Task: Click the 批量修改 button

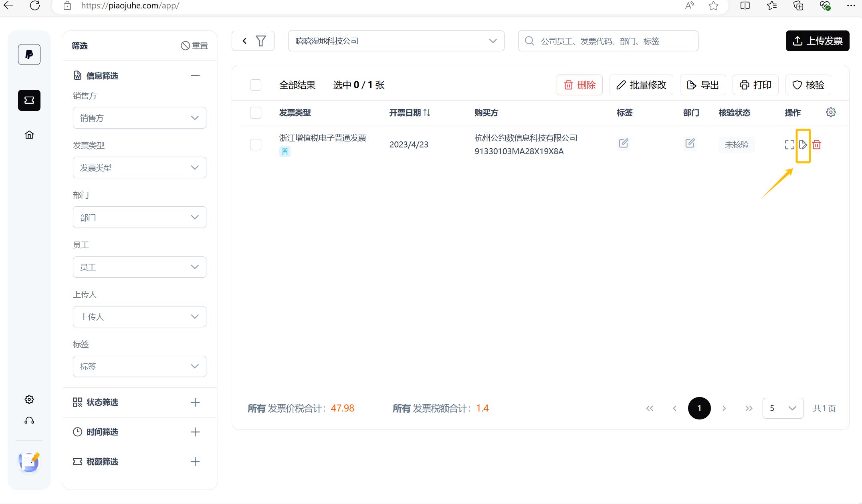Action: tap(641, 85)
